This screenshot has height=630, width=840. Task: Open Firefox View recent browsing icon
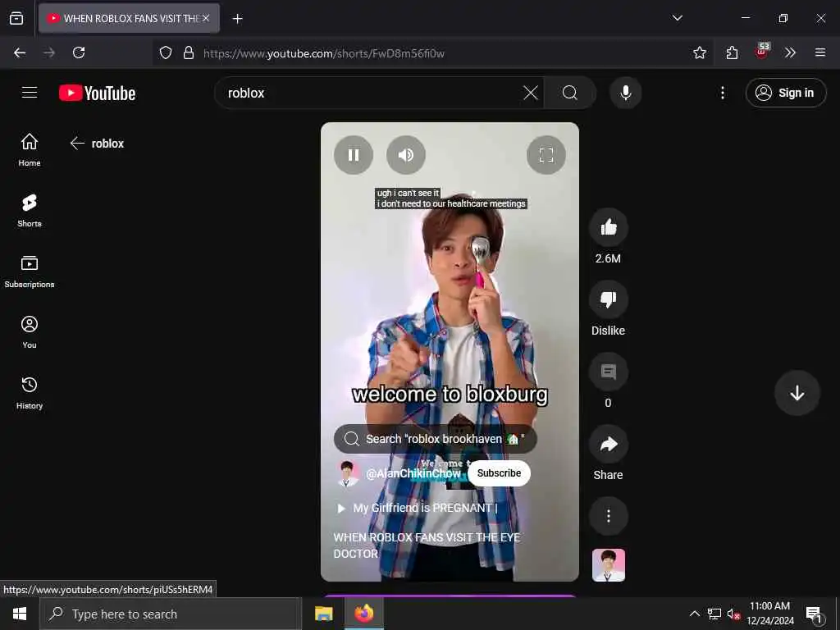(x=16, y=18)
